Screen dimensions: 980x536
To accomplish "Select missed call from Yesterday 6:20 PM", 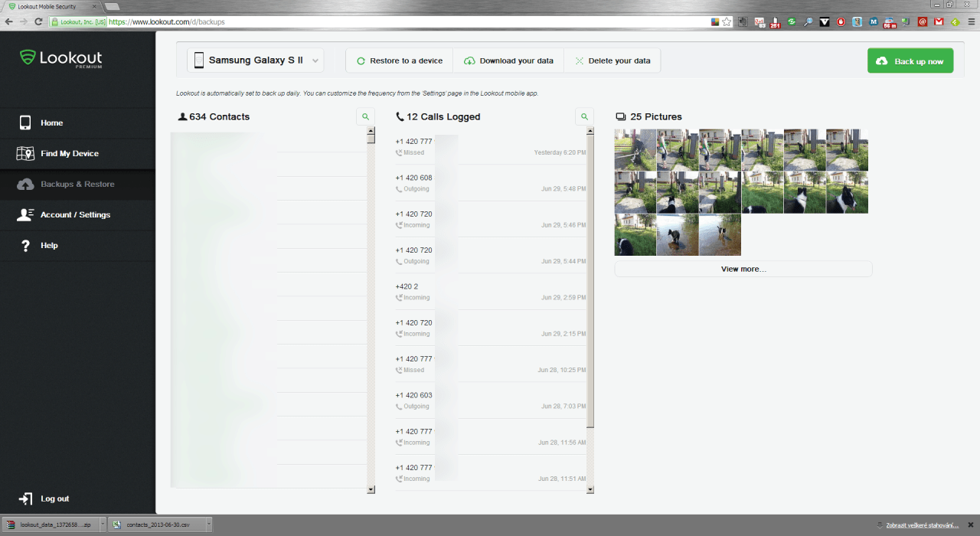I will (491, 146).
